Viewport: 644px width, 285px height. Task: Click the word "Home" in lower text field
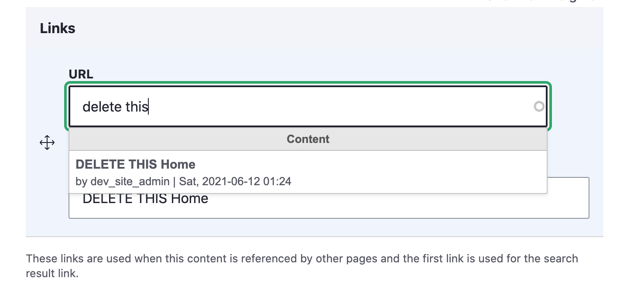(189, 199)
